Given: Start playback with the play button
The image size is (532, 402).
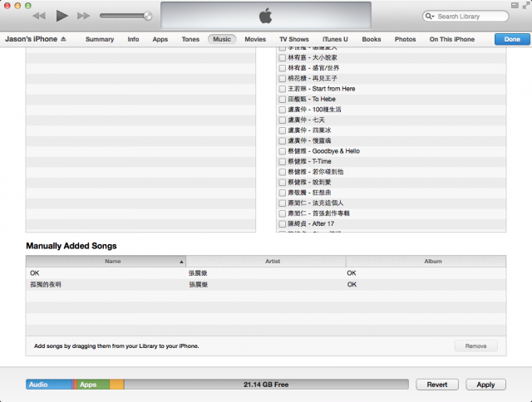Looking at the screenshot, I should tap(62, 16).
